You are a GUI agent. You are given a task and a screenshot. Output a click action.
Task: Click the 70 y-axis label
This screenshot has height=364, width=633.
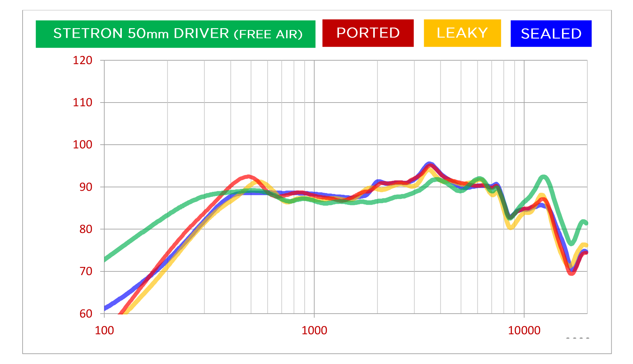[86, 271]
